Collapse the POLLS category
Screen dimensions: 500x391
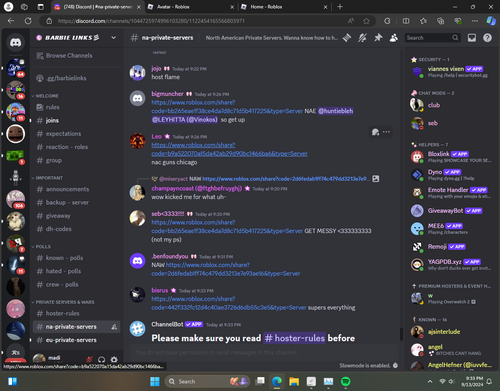pos(42,247)
